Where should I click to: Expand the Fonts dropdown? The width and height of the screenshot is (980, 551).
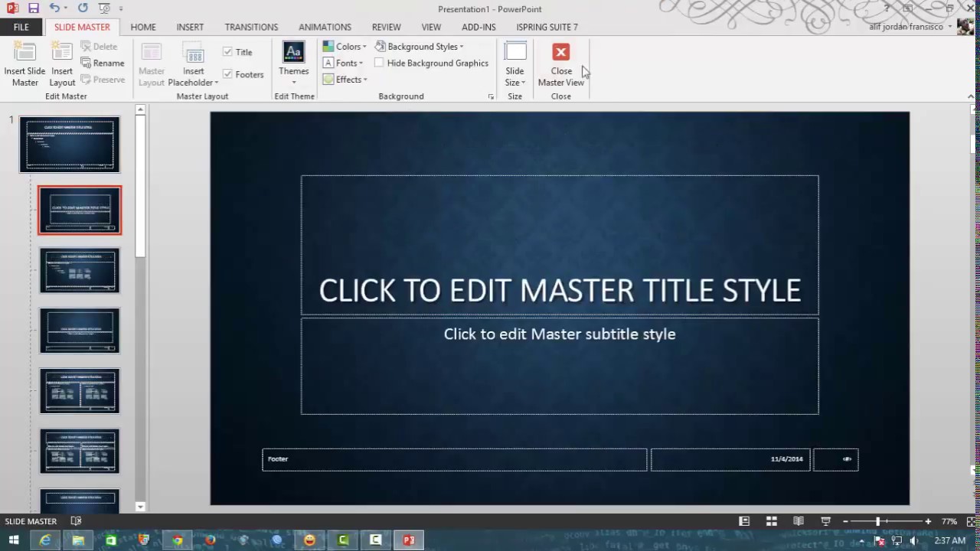(343, 63)
